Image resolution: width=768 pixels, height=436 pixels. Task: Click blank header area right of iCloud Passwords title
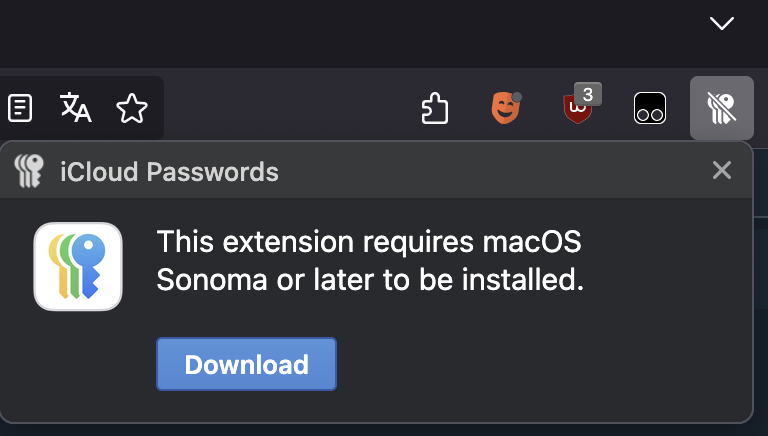(x=490, y=171)
